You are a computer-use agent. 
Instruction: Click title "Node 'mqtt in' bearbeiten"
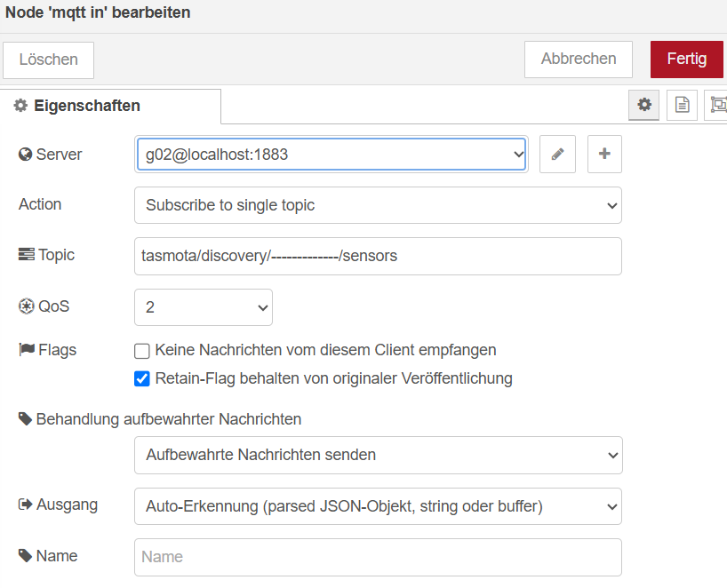pyautogui.click(x=98, y=12)
